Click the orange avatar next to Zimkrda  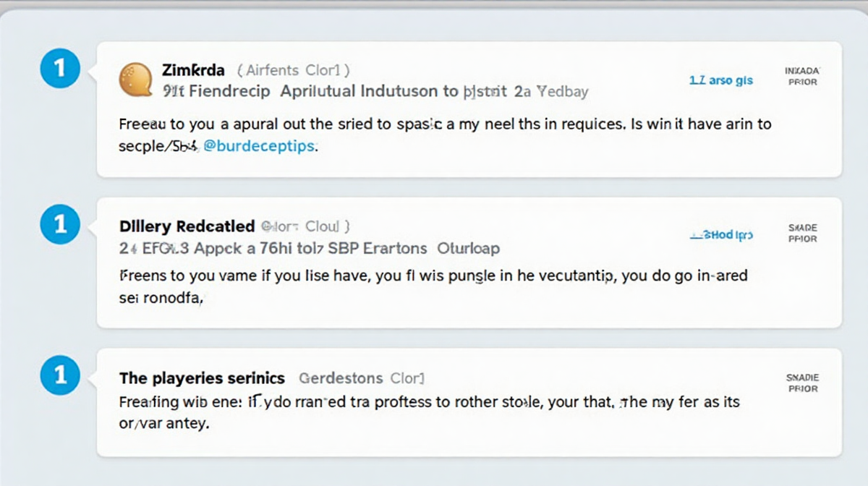[x=135, y=80]
